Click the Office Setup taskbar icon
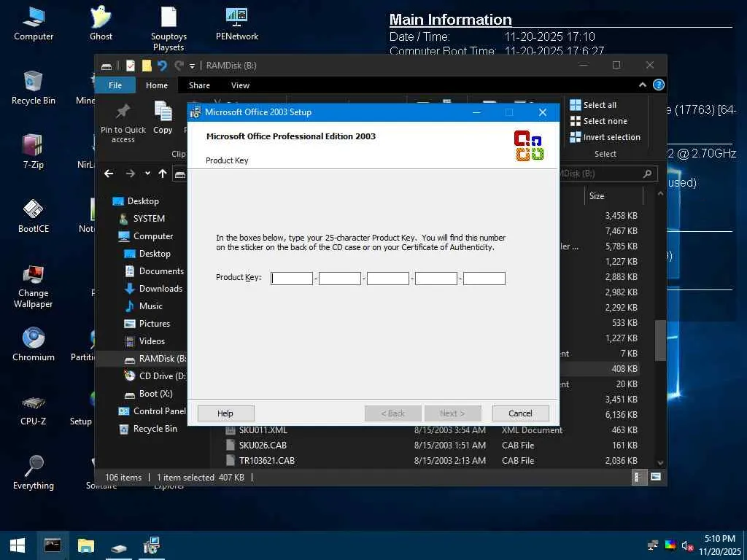Image resolution: width=747 pixels, height=560 pixels. pos(152,545)
